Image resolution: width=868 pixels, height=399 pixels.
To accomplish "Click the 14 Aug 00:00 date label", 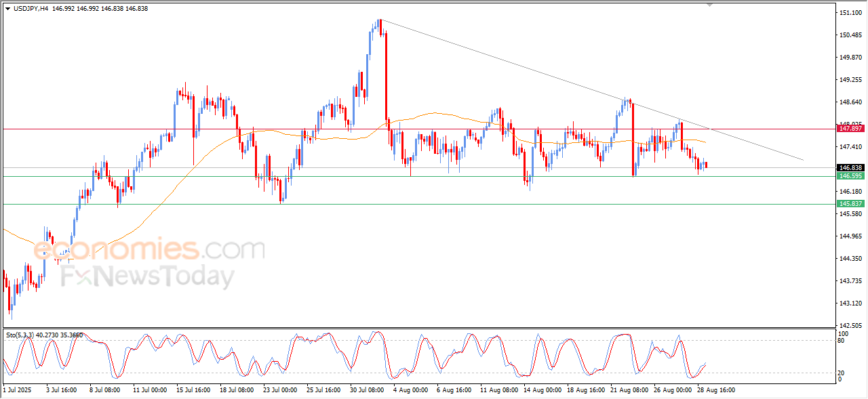I will pyautogui.click(x=541, y=390).
